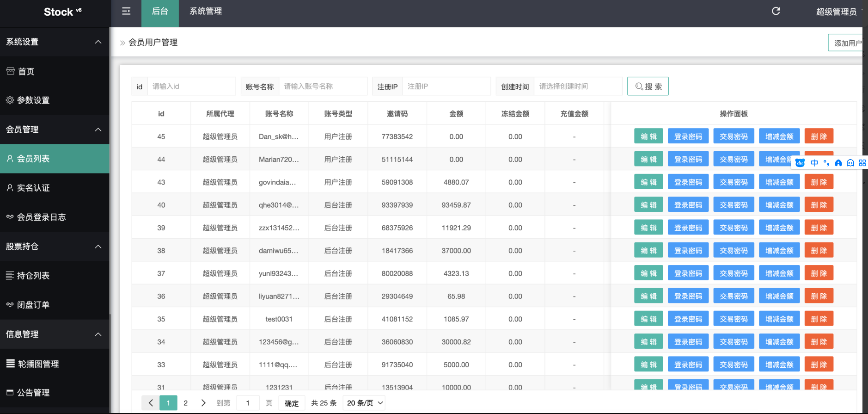The height and width of the screenshot is (414, 868).
Task: Focus the 账号名称 search input
Action: (323, 87)
